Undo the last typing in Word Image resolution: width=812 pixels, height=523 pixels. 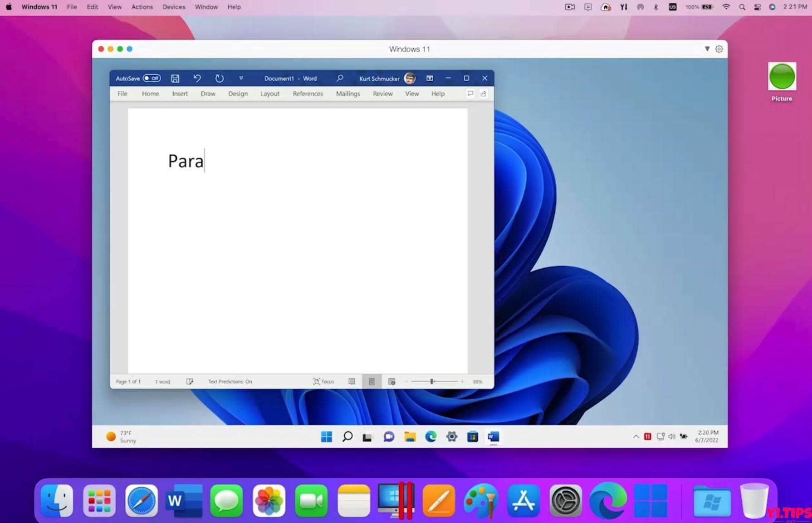pyautogui.click(x=197, y=78)
